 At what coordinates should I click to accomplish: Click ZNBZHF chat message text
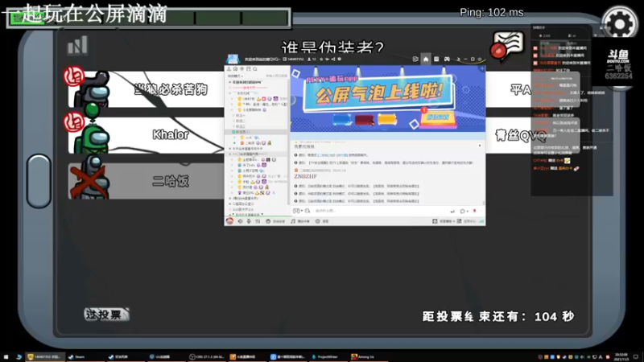click(x=305, y=176)
